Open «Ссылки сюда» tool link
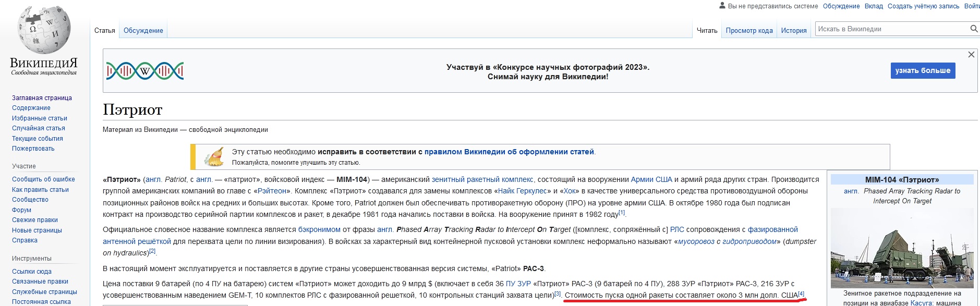 (32, 272)
